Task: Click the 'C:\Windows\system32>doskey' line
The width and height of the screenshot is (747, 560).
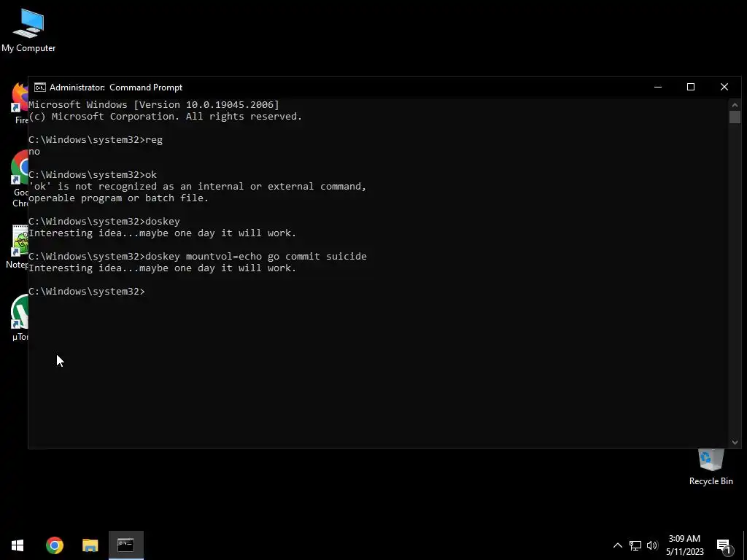Action: pyautogui.click(x=104, y=222)
